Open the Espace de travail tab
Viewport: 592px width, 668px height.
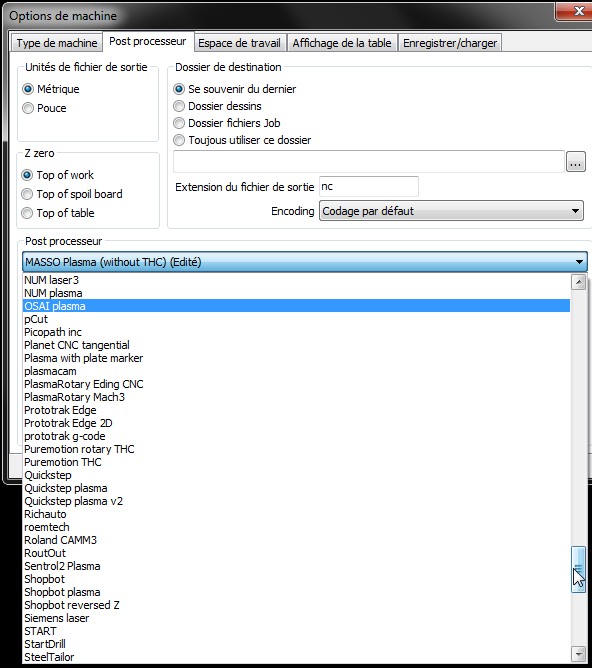coord(239,43)
